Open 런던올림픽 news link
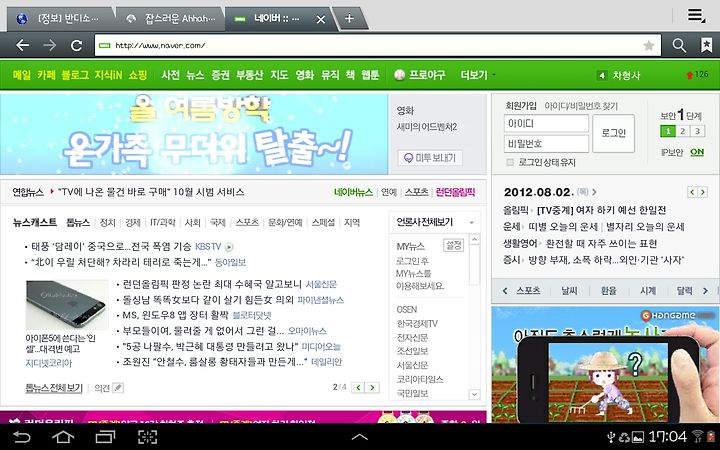This screenshot has height=450, width=720. (x=455, y=192)
